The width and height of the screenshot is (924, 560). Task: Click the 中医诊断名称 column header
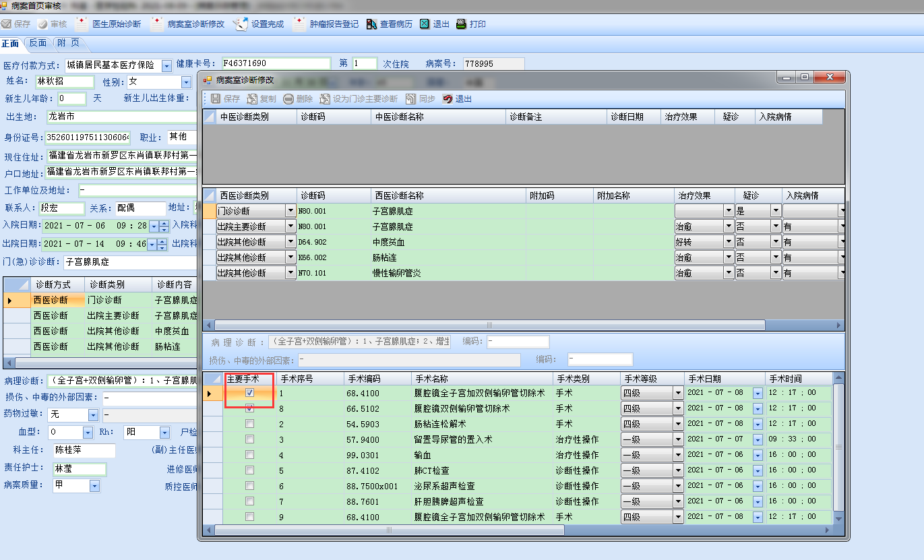coord(438,117)
